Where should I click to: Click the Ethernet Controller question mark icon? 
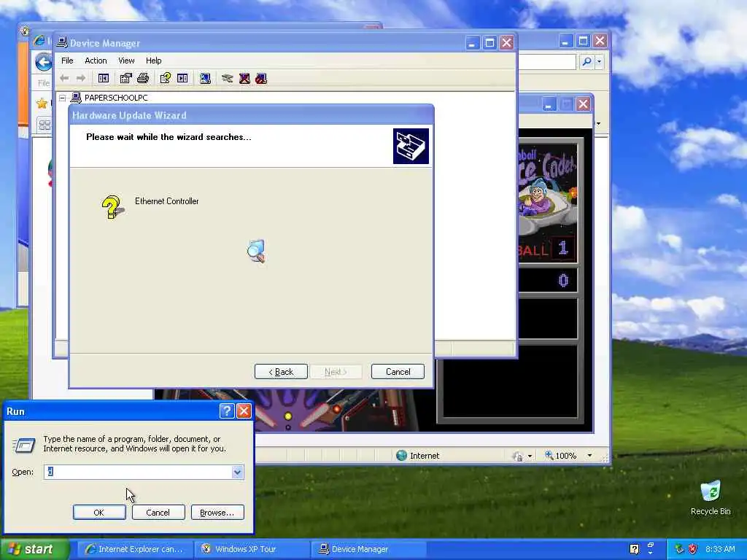[x=112, y=207]
